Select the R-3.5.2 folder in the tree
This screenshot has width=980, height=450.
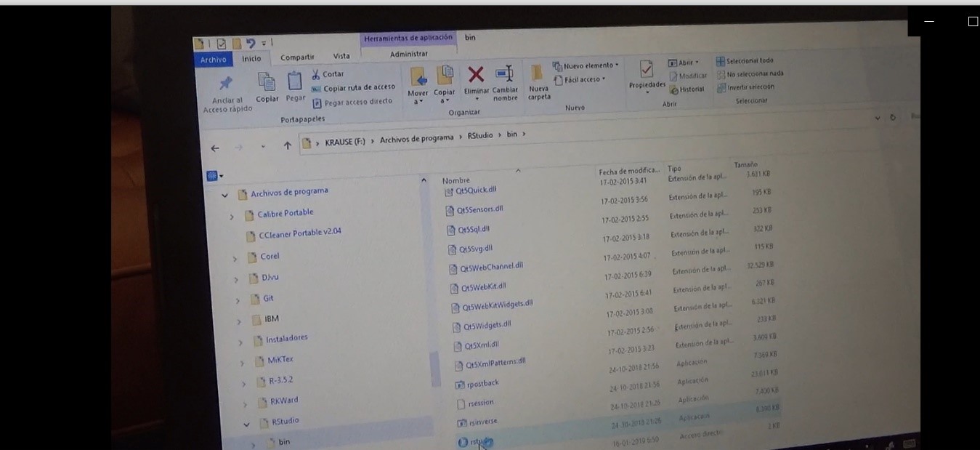(x=275, y=380)
